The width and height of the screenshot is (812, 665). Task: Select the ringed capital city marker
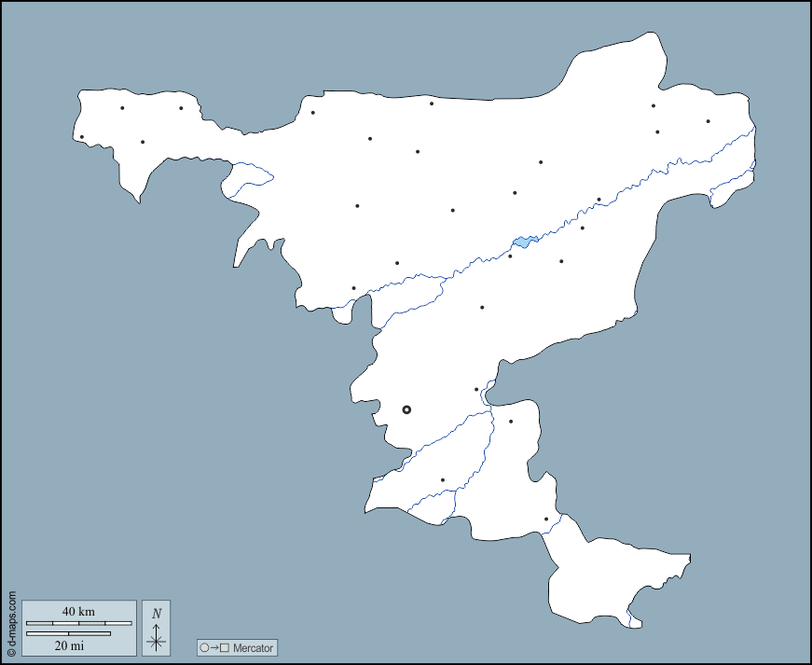[x=406, y=409]
